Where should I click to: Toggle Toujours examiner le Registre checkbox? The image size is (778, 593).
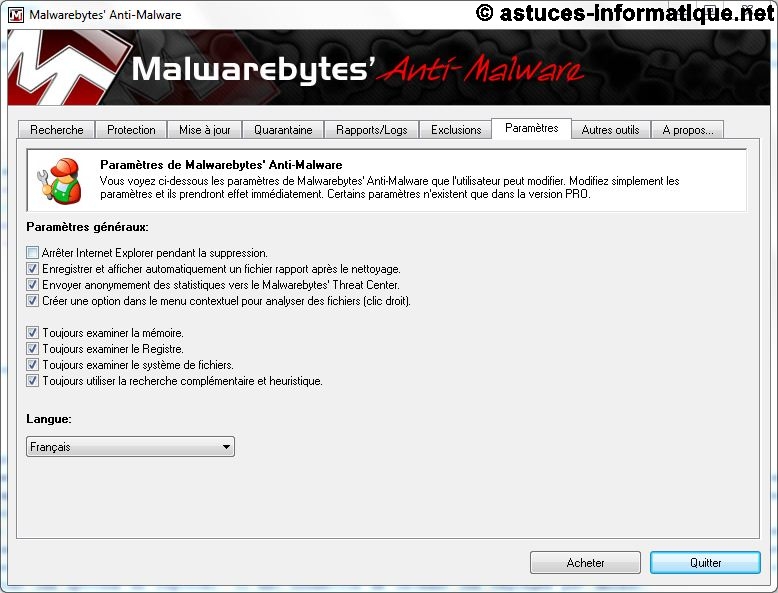pos(32,349)
